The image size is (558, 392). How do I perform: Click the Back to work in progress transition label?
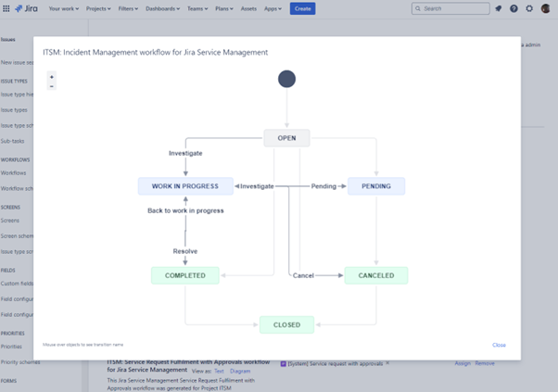click(x=185, y=210)
